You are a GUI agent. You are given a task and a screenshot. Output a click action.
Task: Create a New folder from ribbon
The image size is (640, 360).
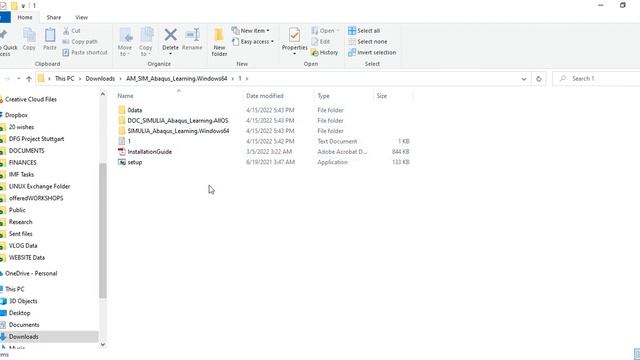(219, 42)
